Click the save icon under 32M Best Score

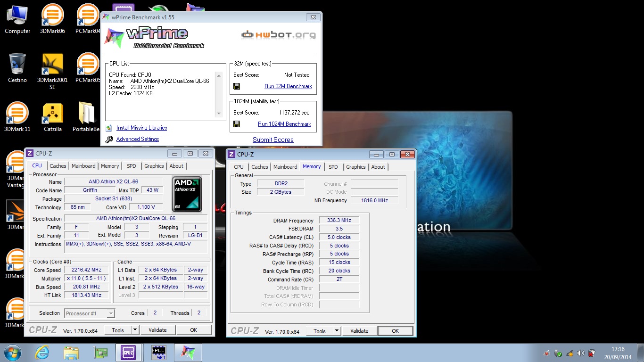[237, 86]
